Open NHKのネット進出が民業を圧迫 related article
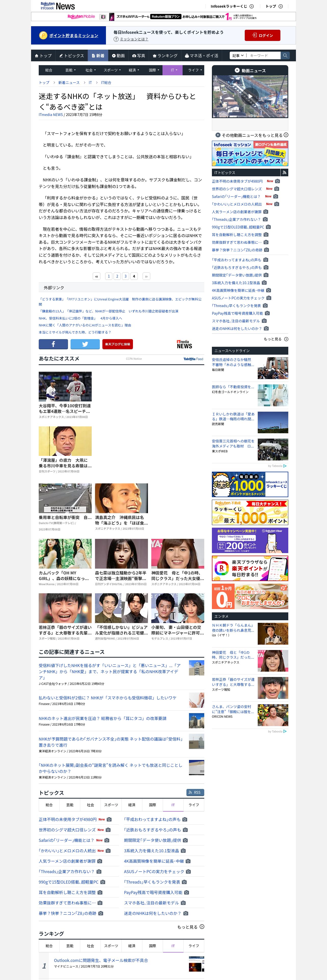Image resolution: width=327 pixels, height=980 pixels. click(102, 718)
